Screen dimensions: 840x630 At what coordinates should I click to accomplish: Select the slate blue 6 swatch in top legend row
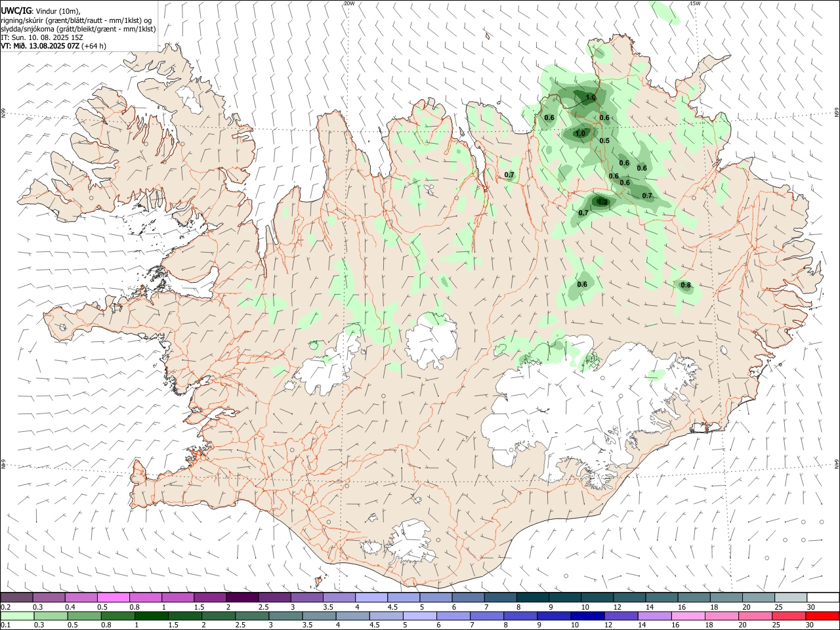click(469, 598)
